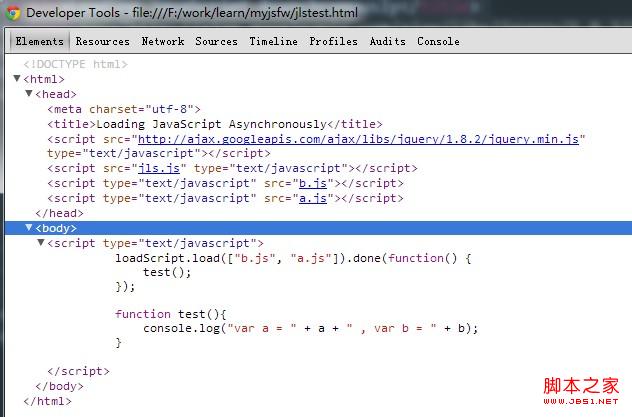The height and width of the screenshot is (417, 632).
Task: Collapse the html node triangle
Action: point(17,79)
